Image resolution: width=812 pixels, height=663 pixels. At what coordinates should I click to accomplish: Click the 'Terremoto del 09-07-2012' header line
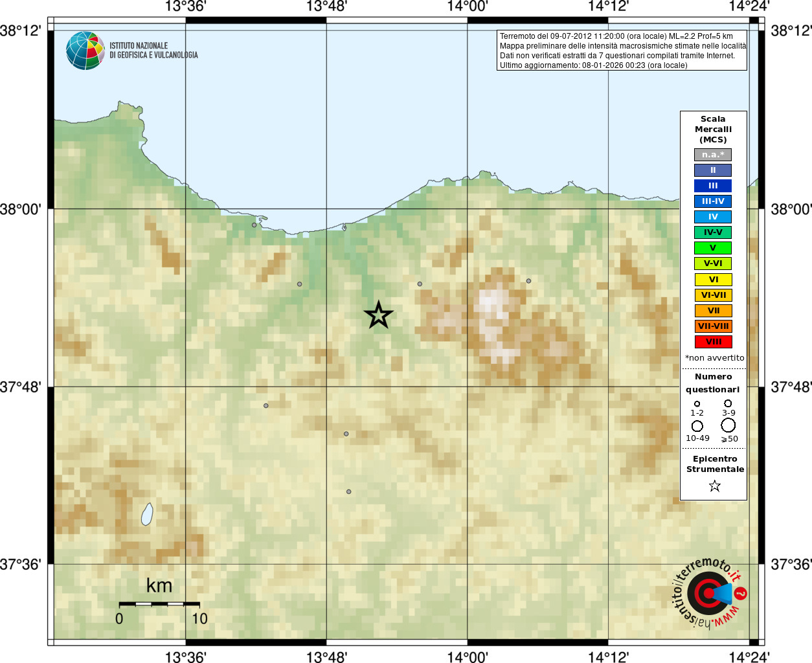point(616,36)
